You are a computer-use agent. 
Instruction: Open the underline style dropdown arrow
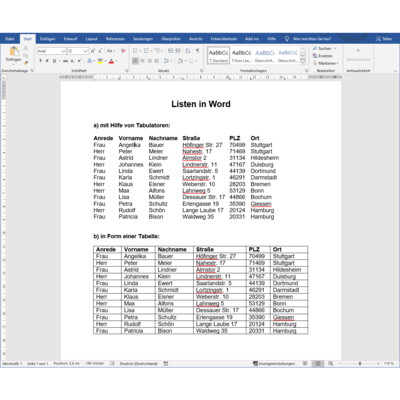[59, 61]
